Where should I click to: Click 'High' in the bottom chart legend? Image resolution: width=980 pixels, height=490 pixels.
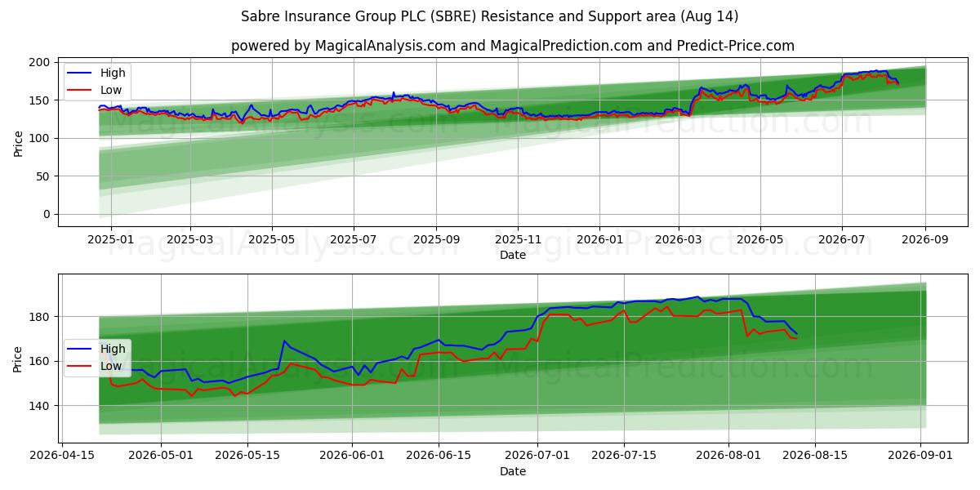(x=111, y=349)
